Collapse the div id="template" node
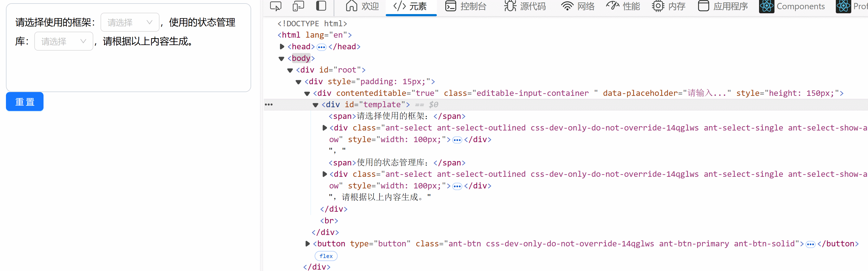This screenshot has height=271, width=868. [x=315, y=105]
